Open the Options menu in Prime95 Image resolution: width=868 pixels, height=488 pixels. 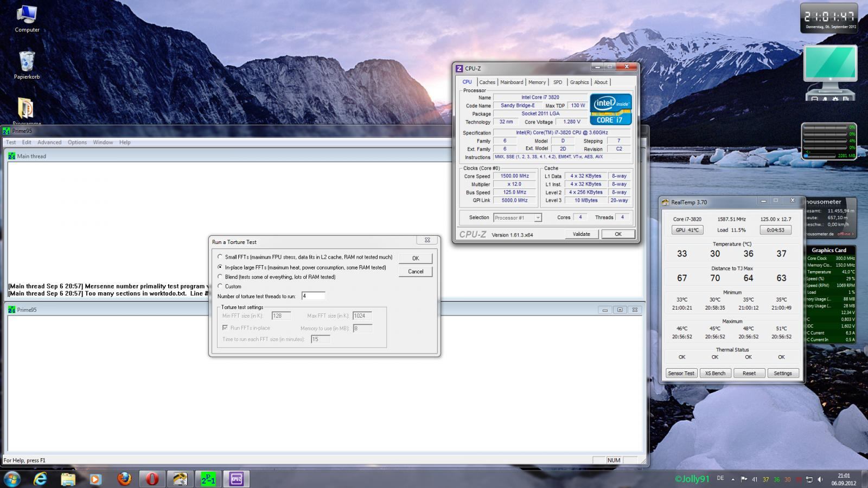point(77,142)
